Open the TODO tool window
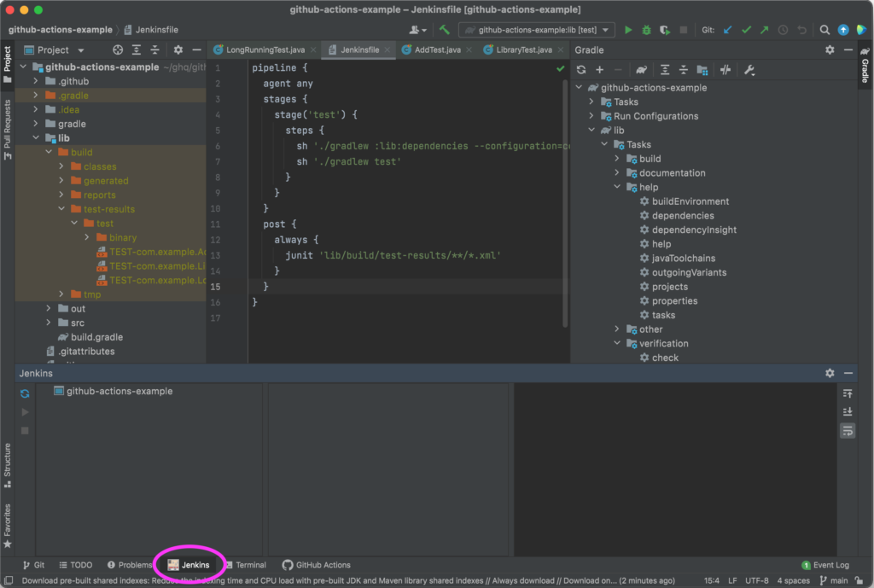 tap(76, 565)
